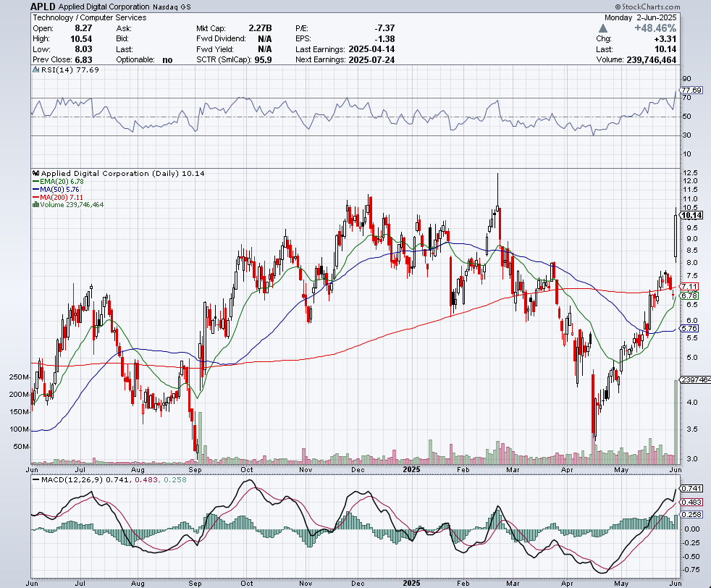Viewport: 711px width, 588px height.
Task: Click the tall volume bar at June
Action: coord(676,421)
